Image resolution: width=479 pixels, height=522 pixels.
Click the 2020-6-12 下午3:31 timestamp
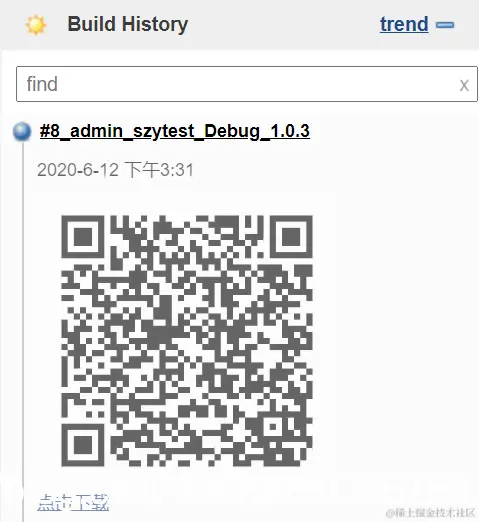115,170
